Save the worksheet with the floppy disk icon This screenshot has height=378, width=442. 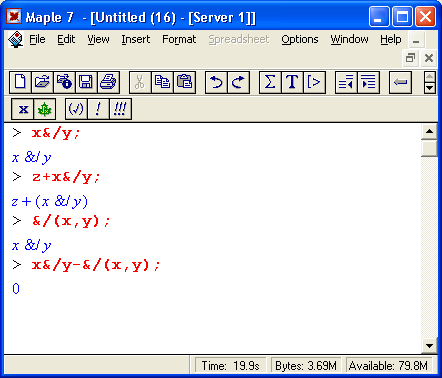(86, 82)
